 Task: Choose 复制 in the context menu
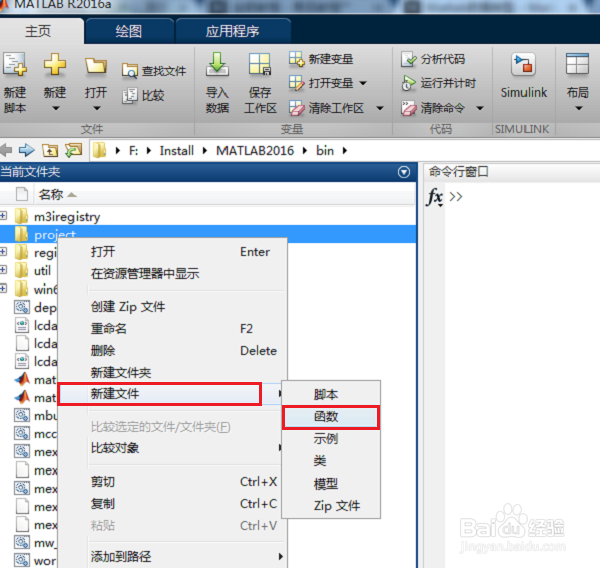(x=171, y=504)
